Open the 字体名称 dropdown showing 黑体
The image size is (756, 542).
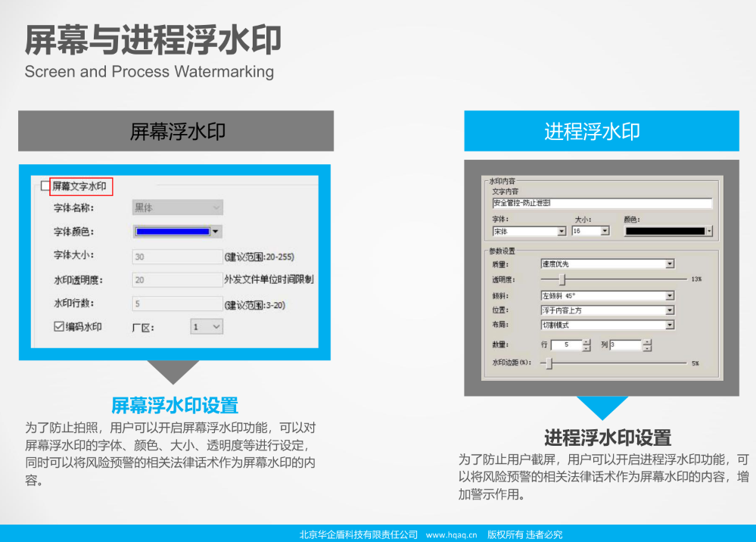point(177,207)
